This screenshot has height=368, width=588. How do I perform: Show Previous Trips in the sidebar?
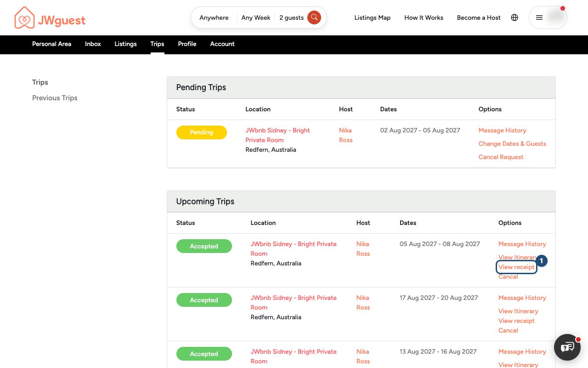(55, 98)
